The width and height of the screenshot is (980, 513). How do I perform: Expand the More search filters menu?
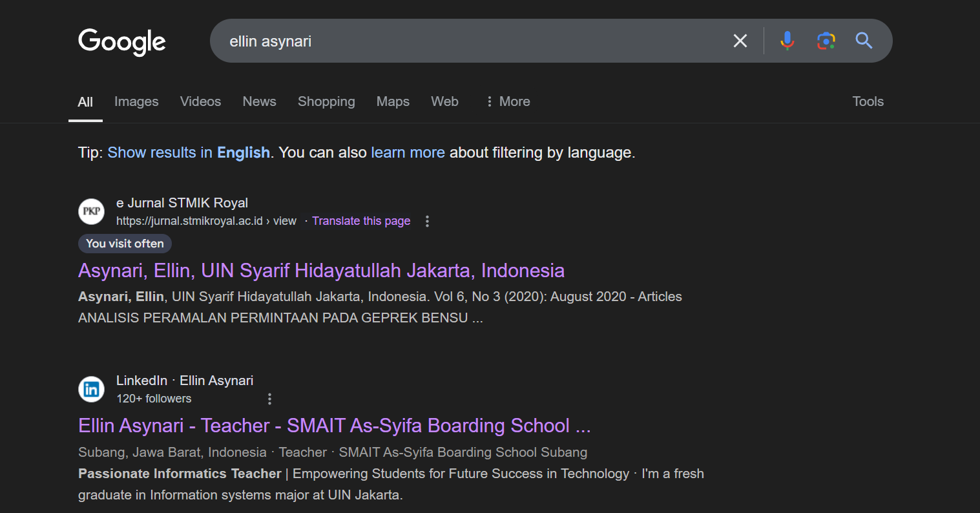(508, 101)
